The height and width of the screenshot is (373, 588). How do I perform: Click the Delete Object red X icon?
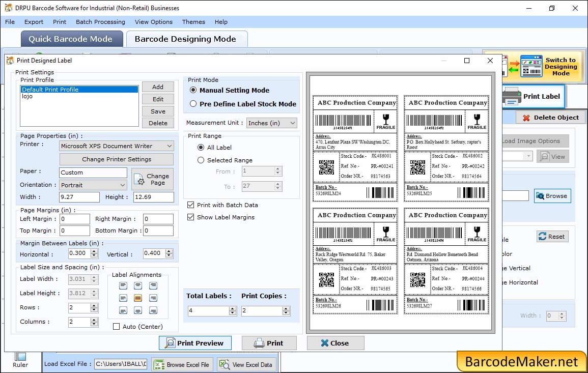(526, 118)
